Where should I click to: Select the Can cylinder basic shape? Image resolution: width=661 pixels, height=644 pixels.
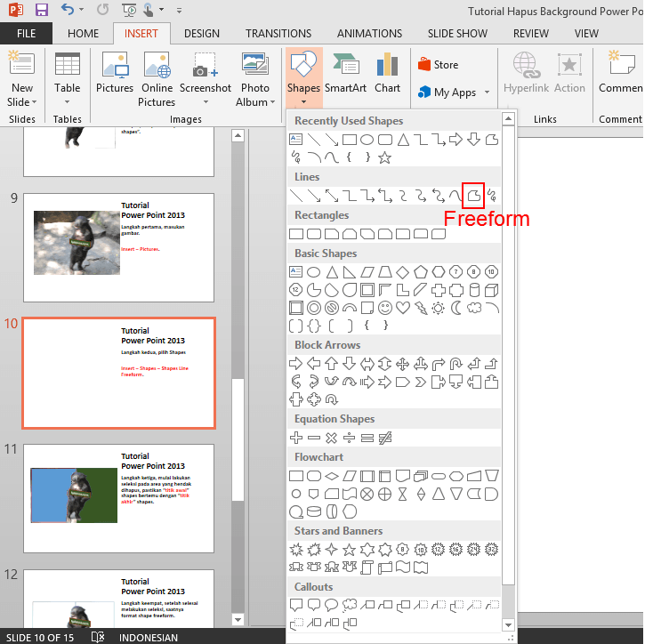click(x=474, y=290)
